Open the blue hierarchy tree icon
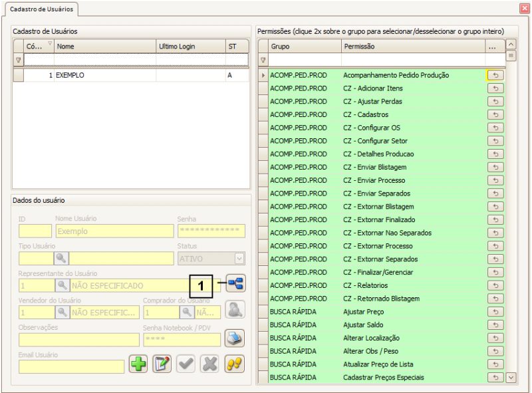The height and width of the screenshot is (393, 532). (235, 284)
